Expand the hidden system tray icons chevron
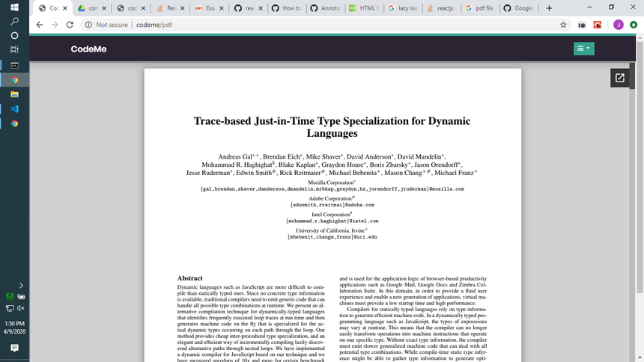The width and height of the screenshot is (644, 362). tap(20, 285)
